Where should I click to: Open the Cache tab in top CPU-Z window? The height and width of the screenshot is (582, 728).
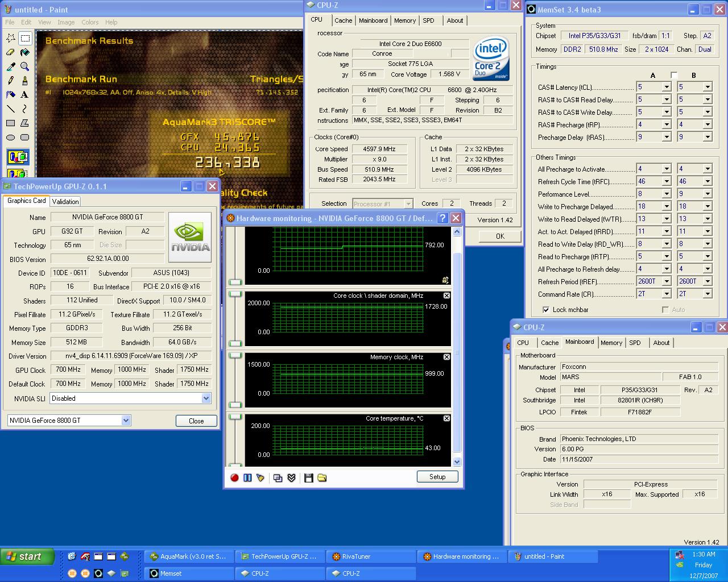coord(343,20)
